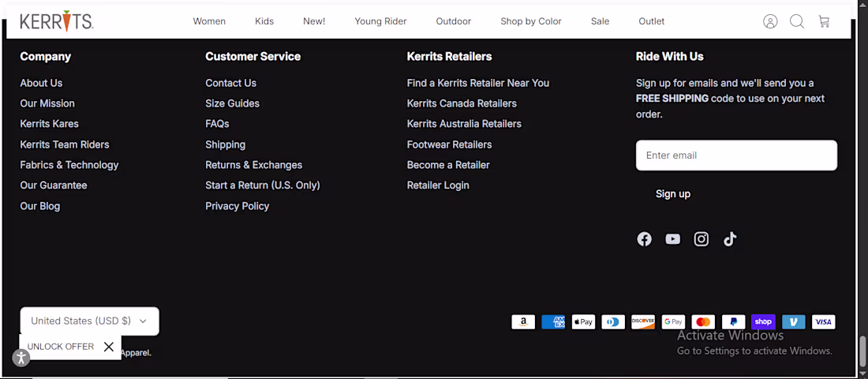Viewport: 868px width, 379px height.
Task: Open the Returns & Exchanges link
Action: [254, 165]
